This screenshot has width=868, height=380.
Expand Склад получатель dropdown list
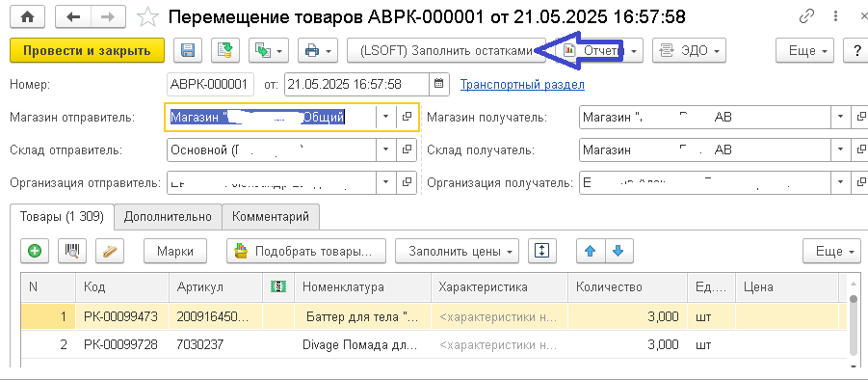pyautogui.click(x=840, y=149)
